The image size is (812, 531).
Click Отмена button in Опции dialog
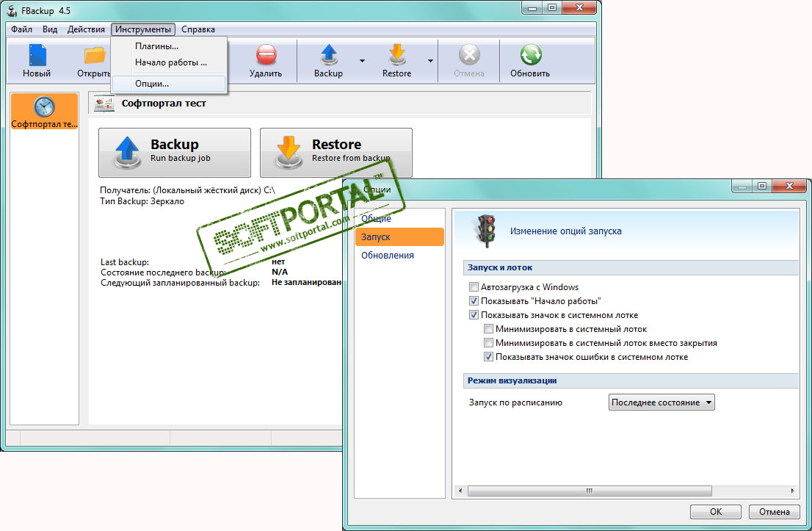(x=775, y=512)
